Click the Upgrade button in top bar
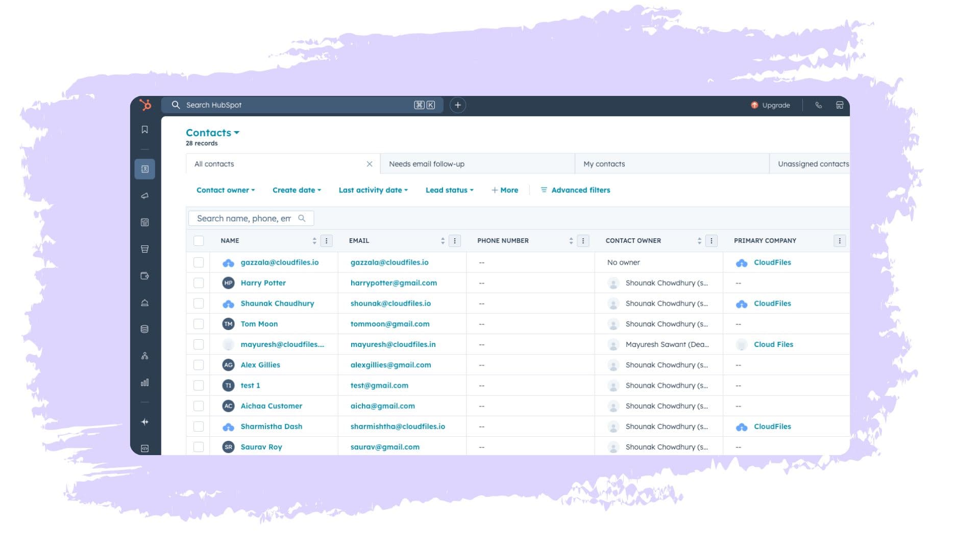 (771, 105)
